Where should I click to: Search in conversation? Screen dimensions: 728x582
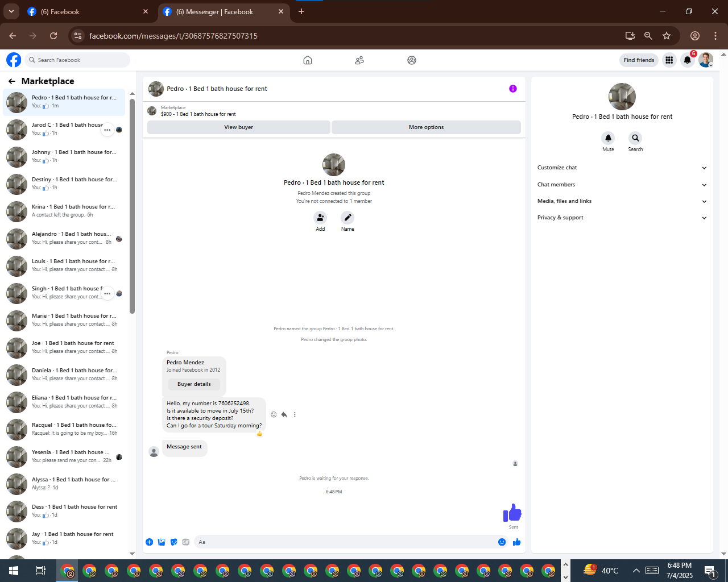coord(635,138)
